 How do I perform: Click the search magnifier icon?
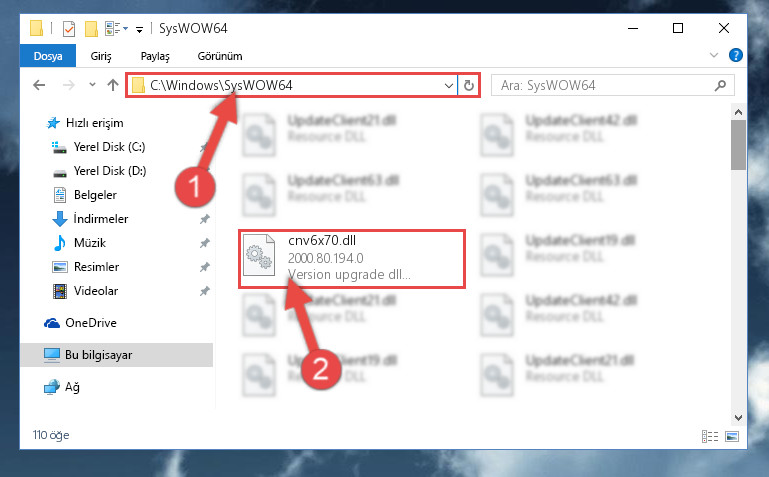pyautogui.click(x=720, y=85)
